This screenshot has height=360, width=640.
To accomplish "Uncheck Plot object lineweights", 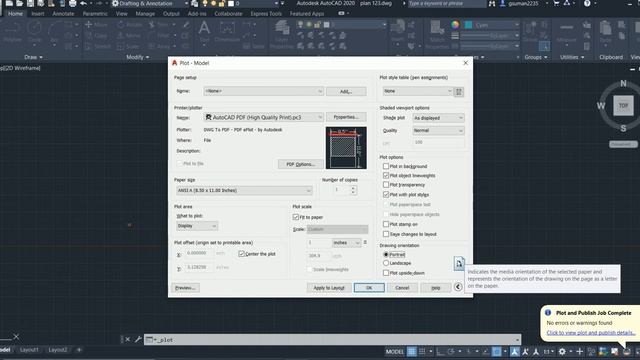I will [386, 175].
